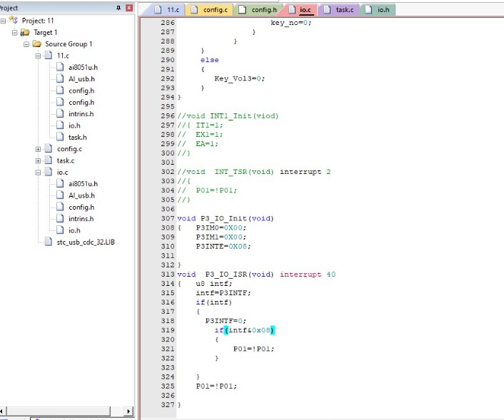Click the task.c tab file icon

(x=327, y=10)
